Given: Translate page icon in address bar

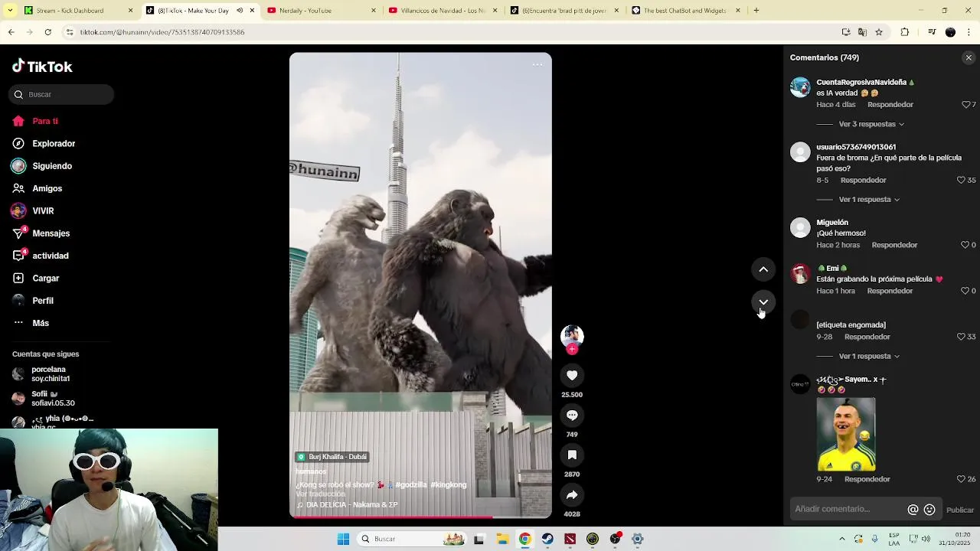Looking at the screenshot, I should (862, 32).
